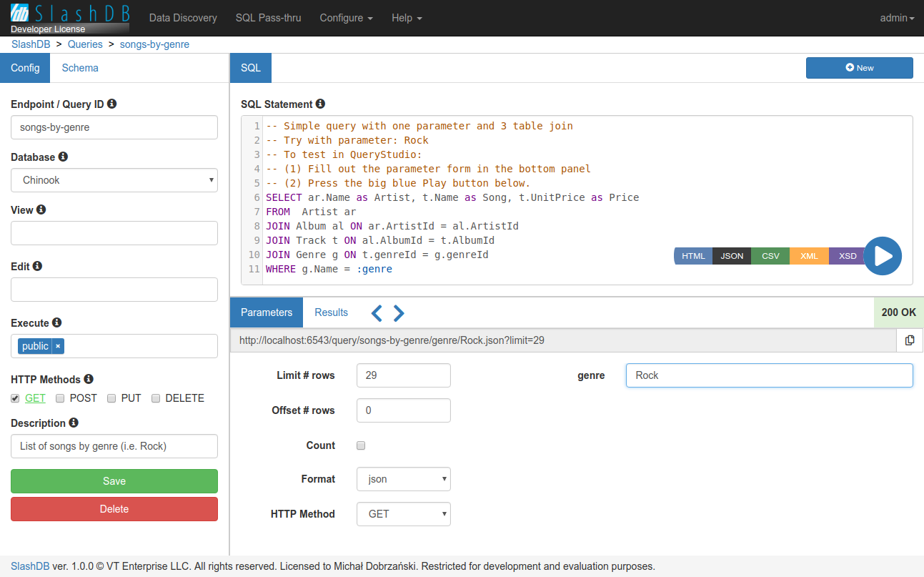The image size is (924, 577).
Task: Click the SlashDB logo
Action: (68, 11)
